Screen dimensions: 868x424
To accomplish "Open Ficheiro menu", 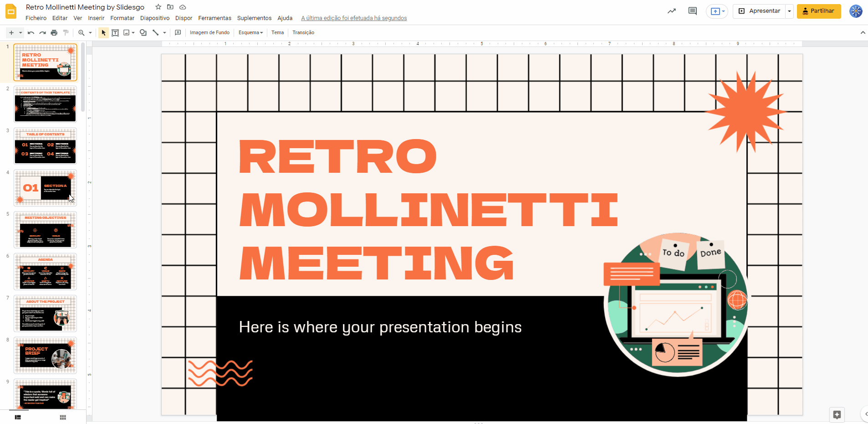I will (36, 18).
